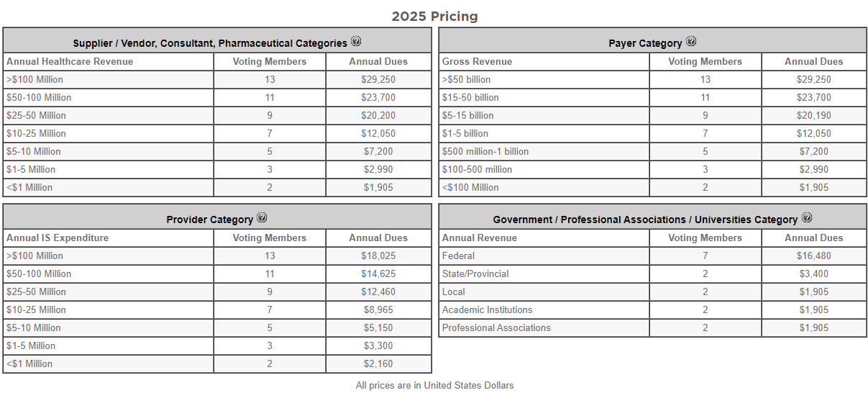Select $500 million-1 billion payer row
The height and width of the screenshot is (398, 868).
click(x=485, y=152)
